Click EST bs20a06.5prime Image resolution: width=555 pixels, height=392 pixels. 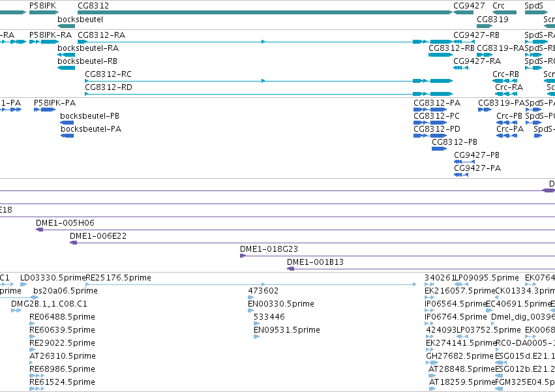coord(19,297)
